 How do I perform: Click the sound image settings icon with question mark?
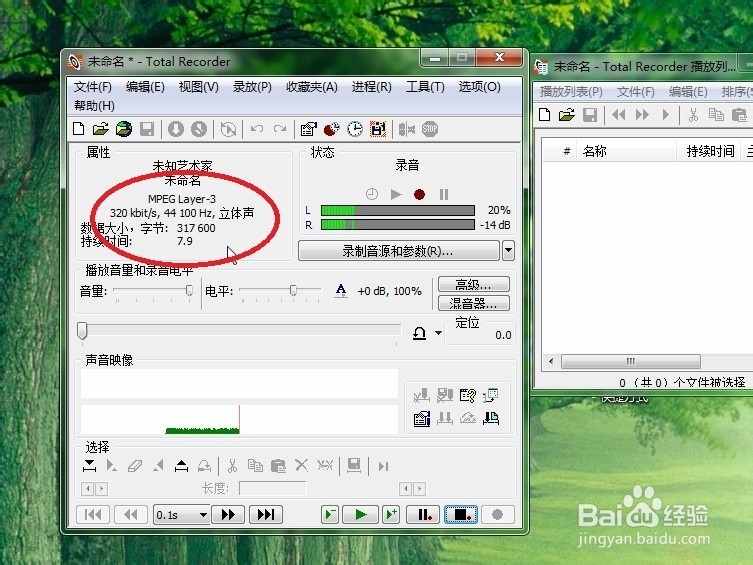click(467, 396)
